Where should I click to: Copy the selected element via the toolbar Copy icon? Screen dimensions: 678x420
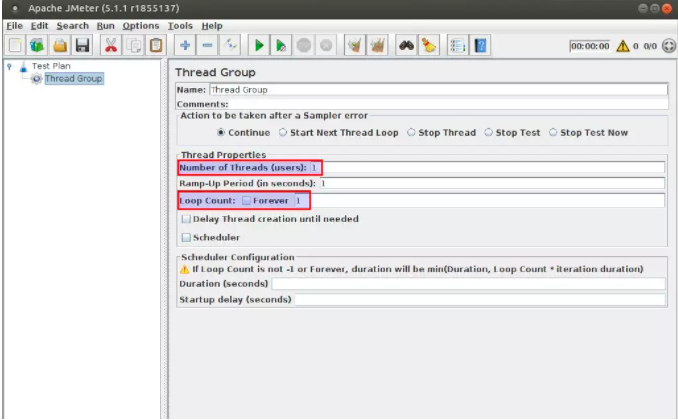tap(133, 45)
